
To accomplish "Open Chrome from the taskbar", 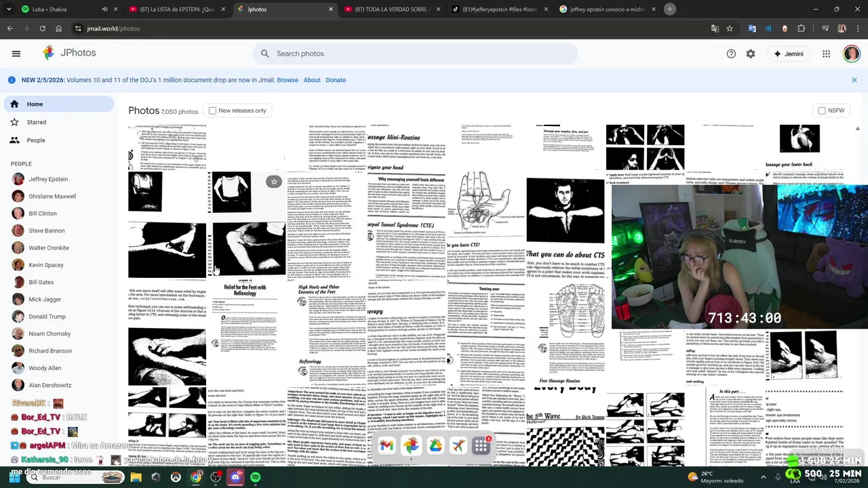I will 195,477.
